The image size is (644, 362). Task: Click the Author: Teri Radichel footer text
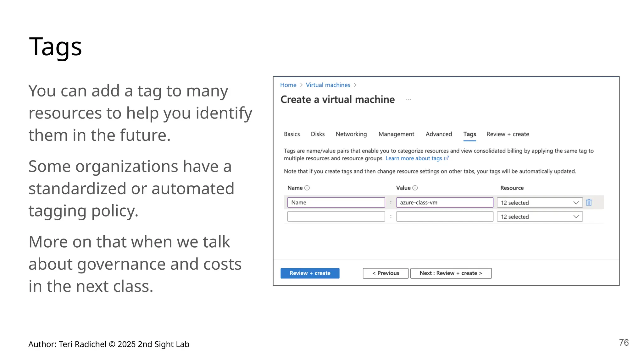[x=109, y=344]
